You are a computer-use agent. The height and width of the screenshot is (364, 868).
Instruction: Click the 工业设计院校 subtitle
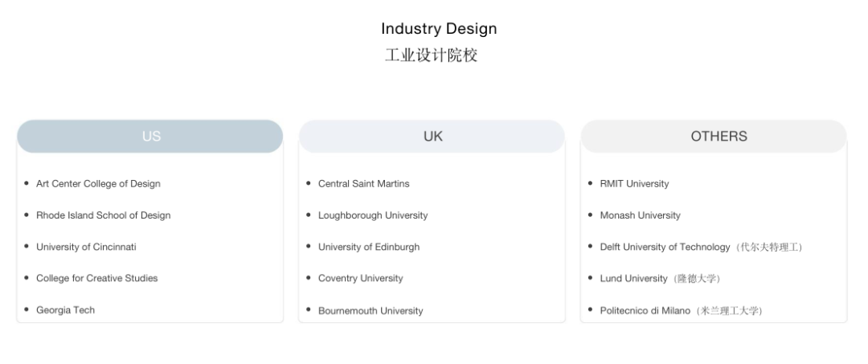coord(432,55)
